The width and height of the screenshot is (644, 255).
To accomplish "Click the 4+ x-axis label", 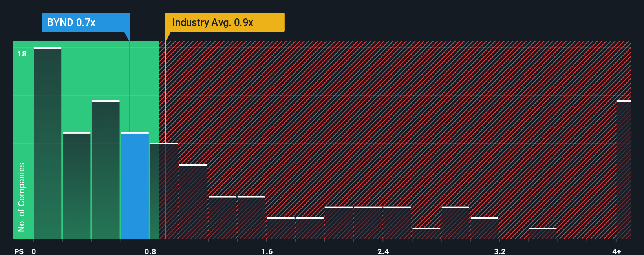I will coord(617,251).
